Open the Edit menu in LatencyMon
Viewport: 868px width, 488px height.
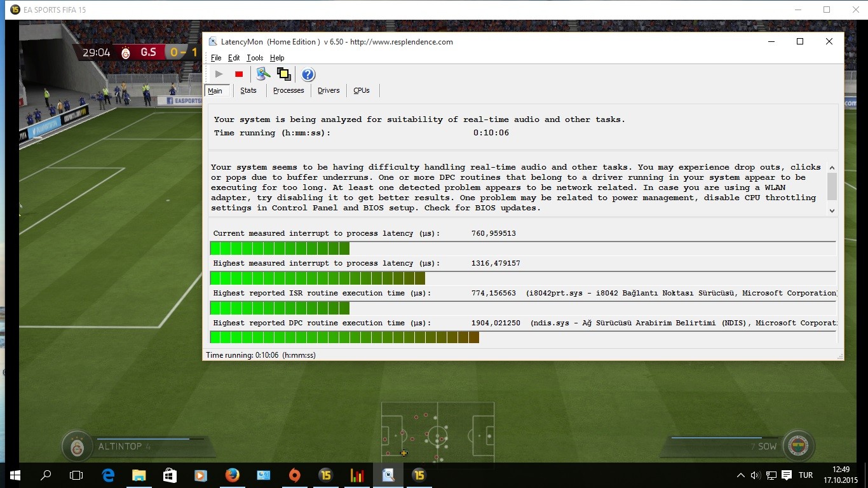tap(234, 58)
